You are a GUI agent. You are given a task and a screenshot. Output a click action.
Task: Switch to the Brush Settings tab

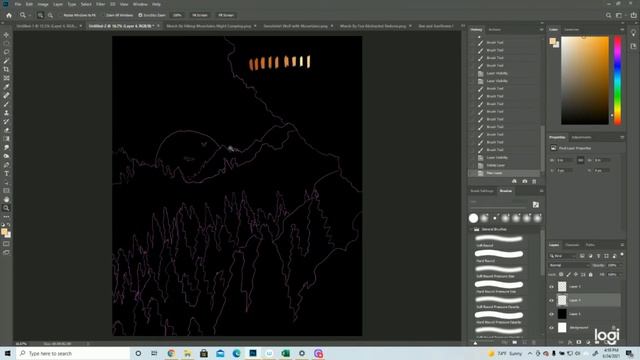pyautogui.click(x=482, y=191)
